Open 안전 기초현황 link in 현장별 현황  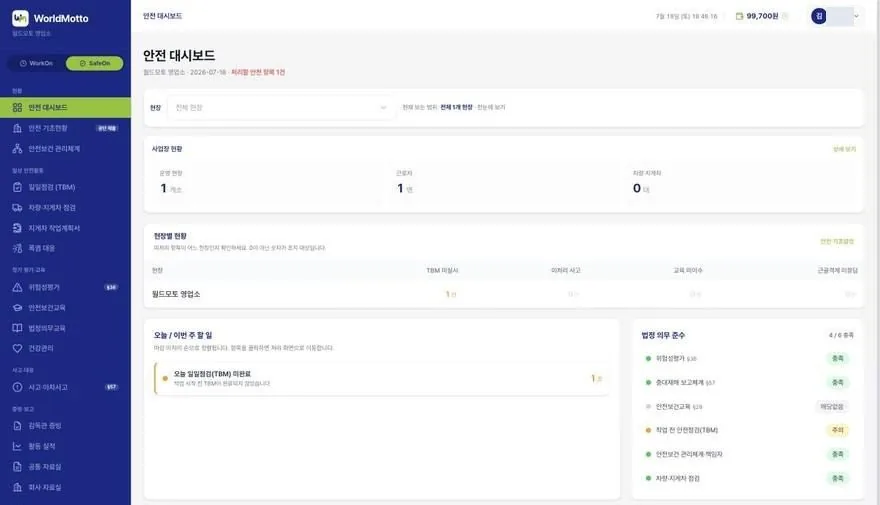pyautogui.click(x=837, y=241)
